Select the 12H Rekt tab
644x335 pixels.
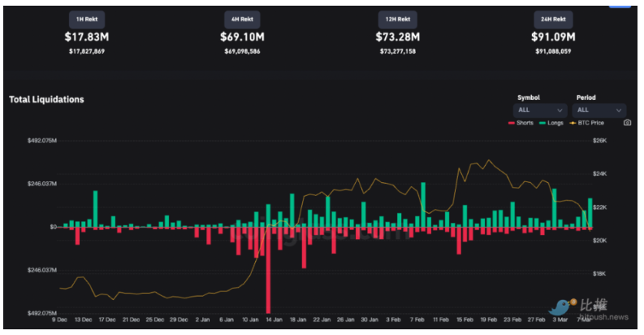pyautogui.click(x=398, y=20)
